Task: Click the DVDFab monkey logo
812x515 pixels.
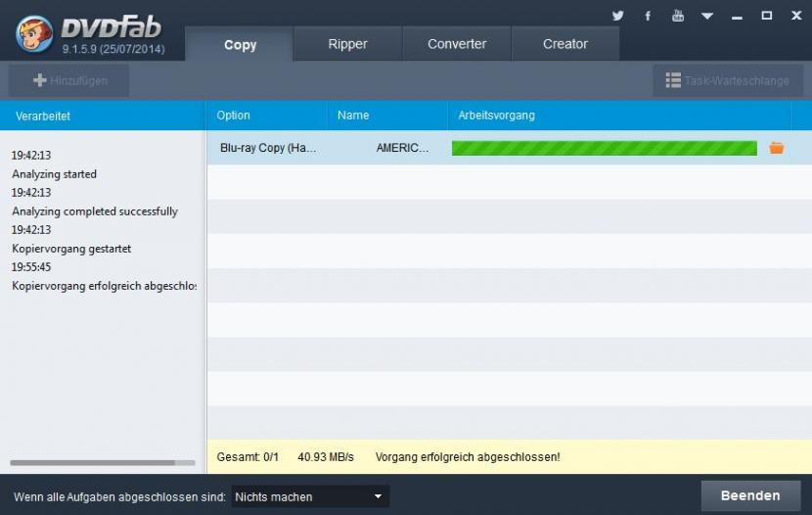Action: click(x=34, y=33)
